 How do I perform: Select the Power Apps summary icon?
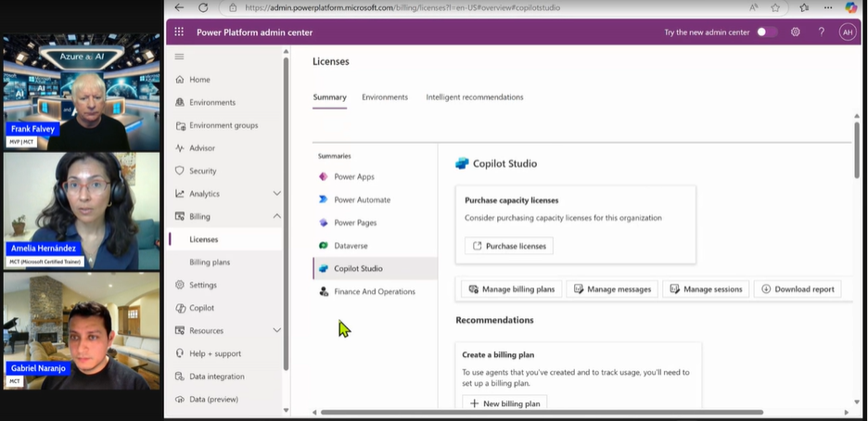[324, 176]
